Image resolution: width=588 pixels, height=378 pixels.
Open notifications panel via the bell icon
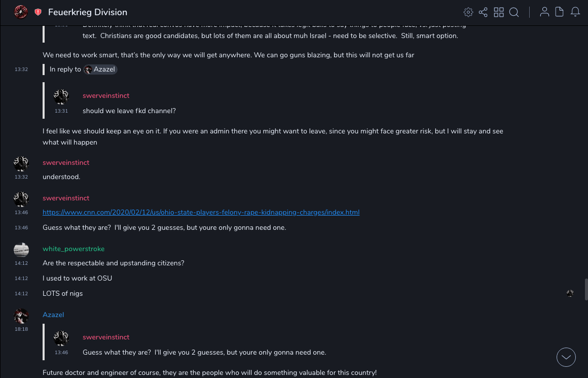pyautogui.click(x=575, y=12)
